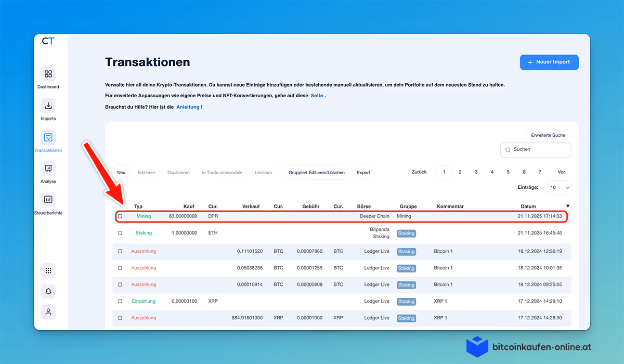The height and width of the screenshot is (364, 624).
Task: Open the Einträge per-page dropdown
Action: point(558,187)
